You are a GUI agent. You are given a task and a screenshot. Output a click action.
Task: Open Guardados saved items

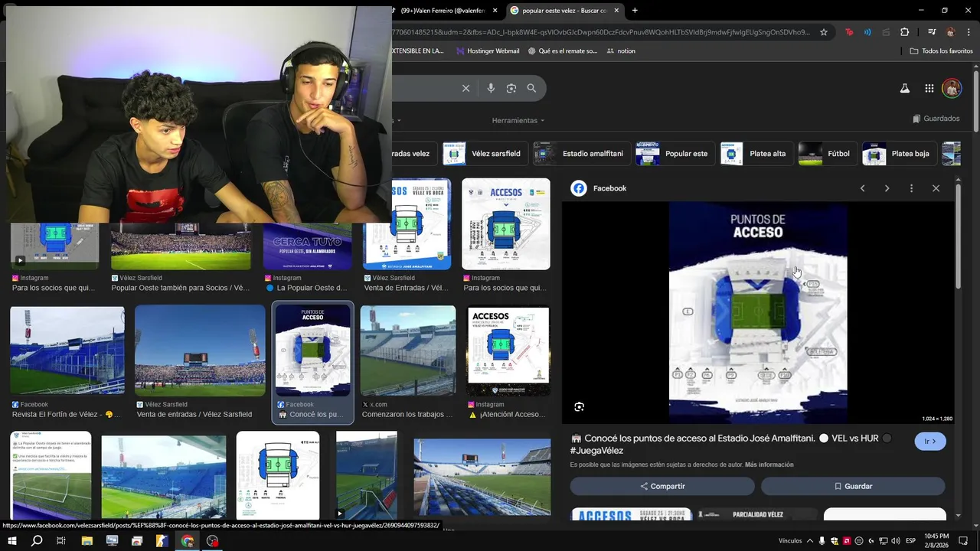tap(936, 119)
